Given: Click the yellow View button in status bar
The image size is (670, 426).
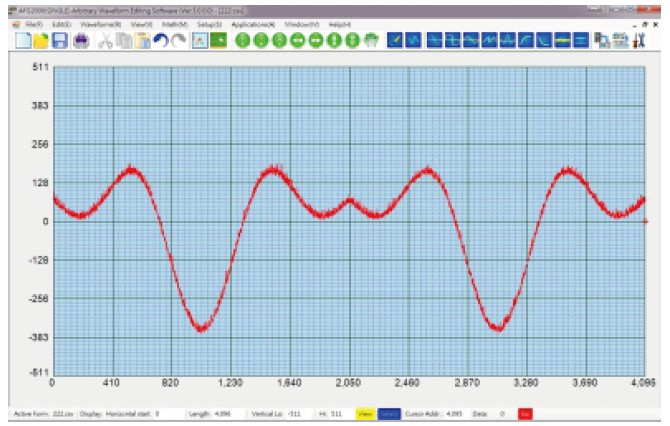Looking at the screenshot, I should [x=365, y=414].
